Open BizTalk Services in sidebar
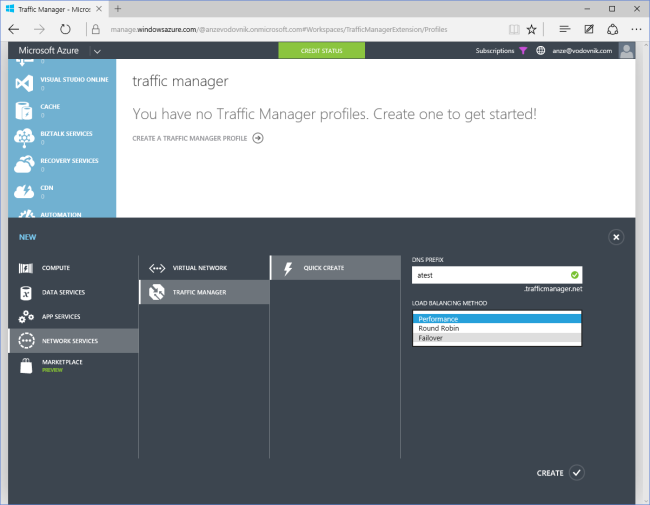650x505 pixels. coord(62,138)
